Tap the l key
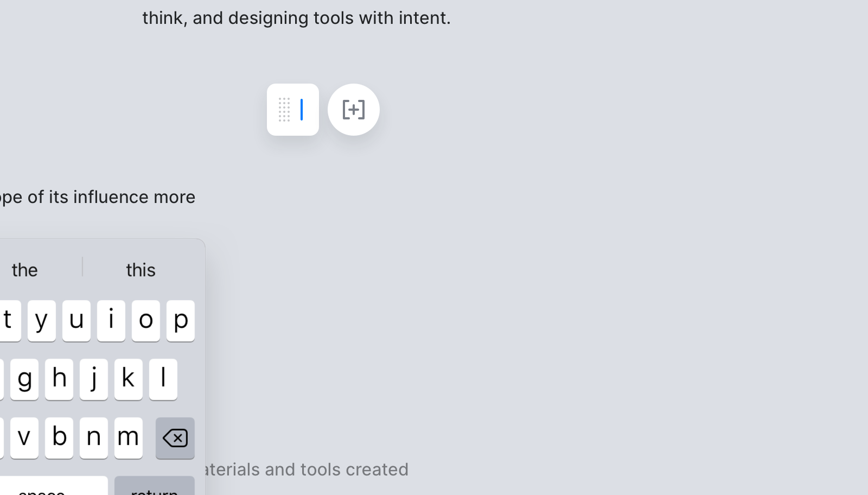Image resolution: width=868 pixels, height=495 pixels. [163, 379]
